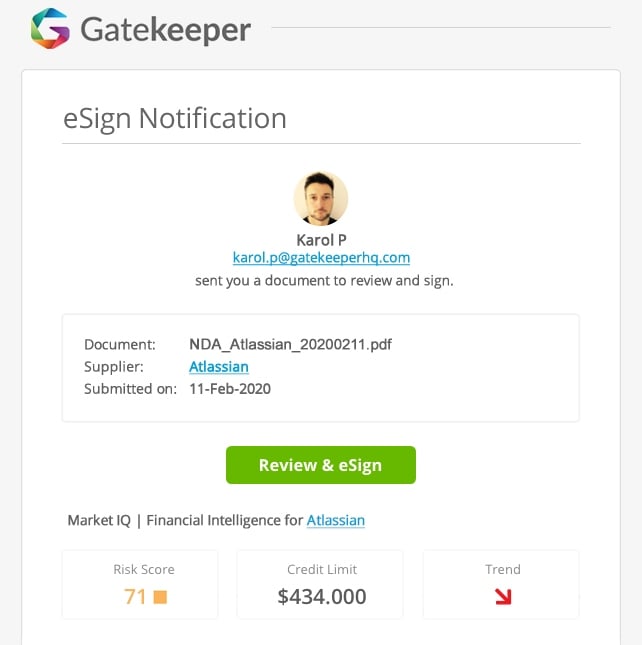Click the Trend card label
Screen dimensions: 642x645
coord(502,569)
